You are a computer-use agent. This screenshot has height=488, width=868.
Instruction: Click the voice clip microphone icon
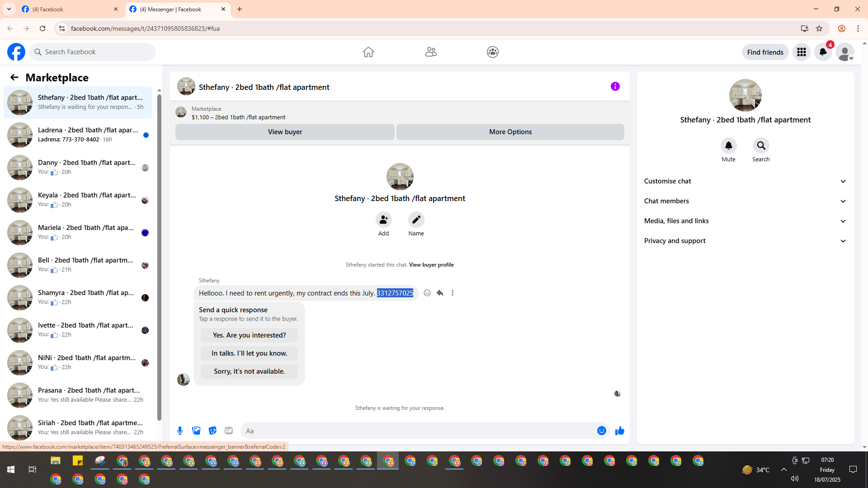click(x=180, y=431)
